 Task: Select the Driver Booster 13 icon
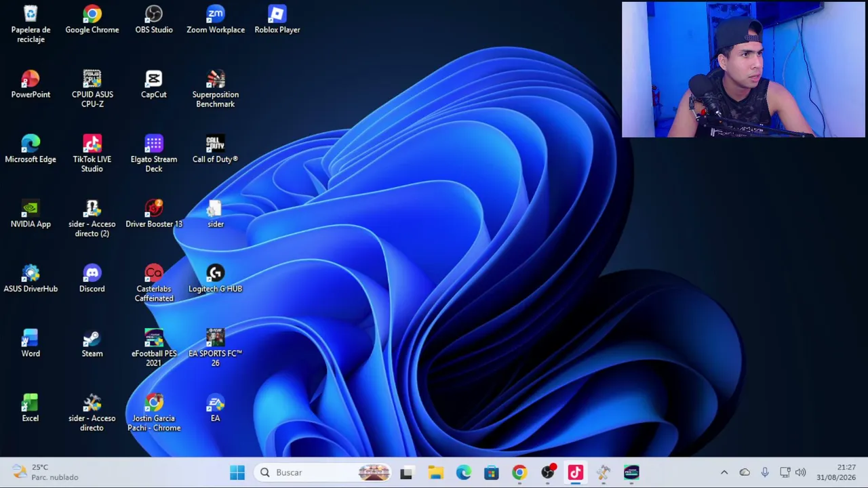[154, 214]
